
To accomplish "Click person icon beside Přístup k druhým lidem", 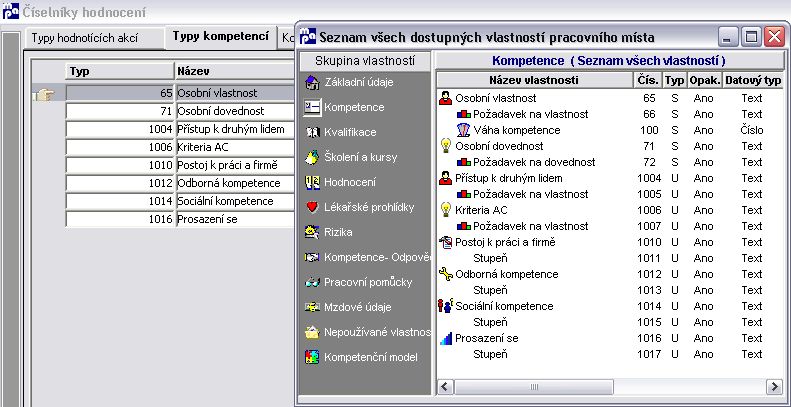I will (445, 178).
